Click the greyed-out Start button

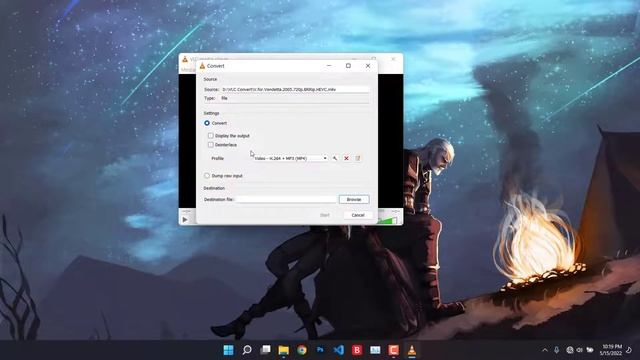point(325,215)
